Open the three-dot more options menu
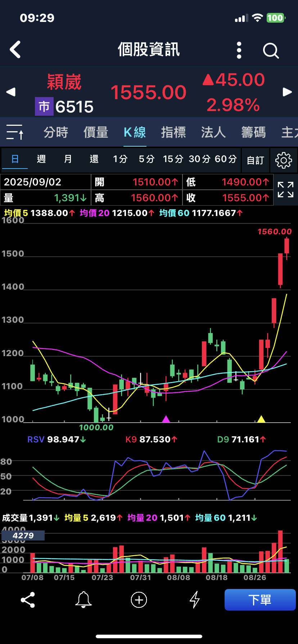The height and width of the screenshot is (644, 298). [239, 50]
